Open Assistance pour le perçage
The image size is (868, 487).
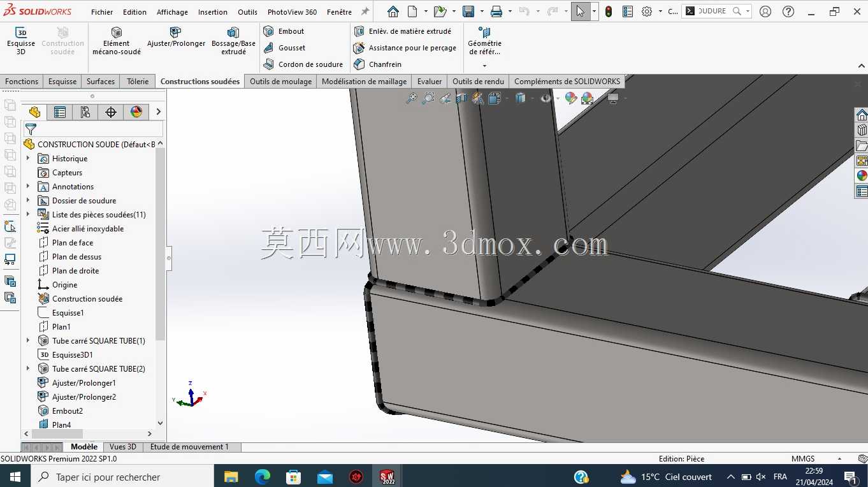click(405, 48)
